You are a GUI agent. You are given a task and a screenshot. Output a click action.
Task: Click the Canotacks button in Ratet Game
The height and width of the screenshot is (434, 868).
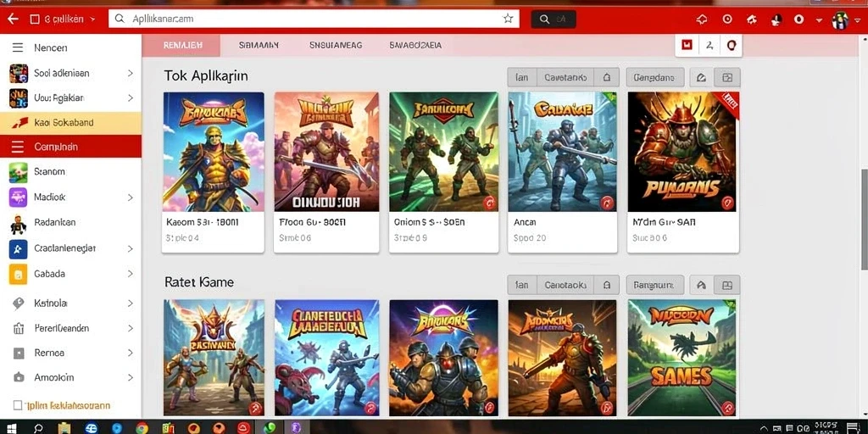[x=565, y=285]
